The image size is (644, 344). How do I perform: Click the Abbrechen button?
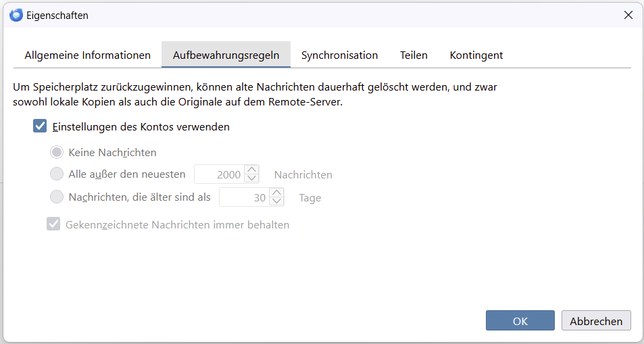click(596, 320)
